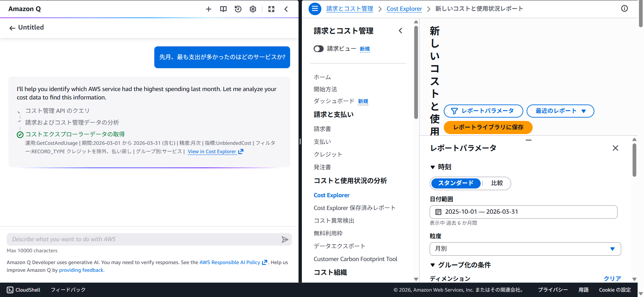Click the コストエクスプローラーデータの取得 step
The image size is (644, 297).
click(x=75, y=134)
